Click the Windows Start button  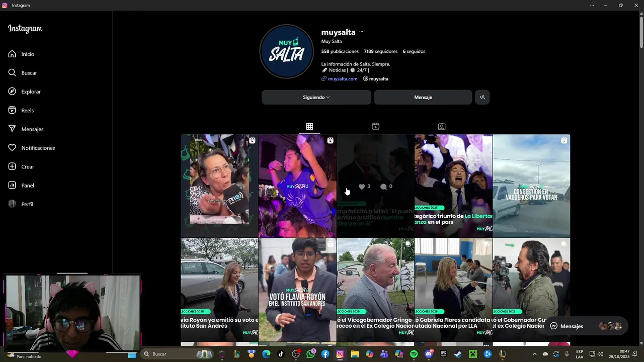132,354
